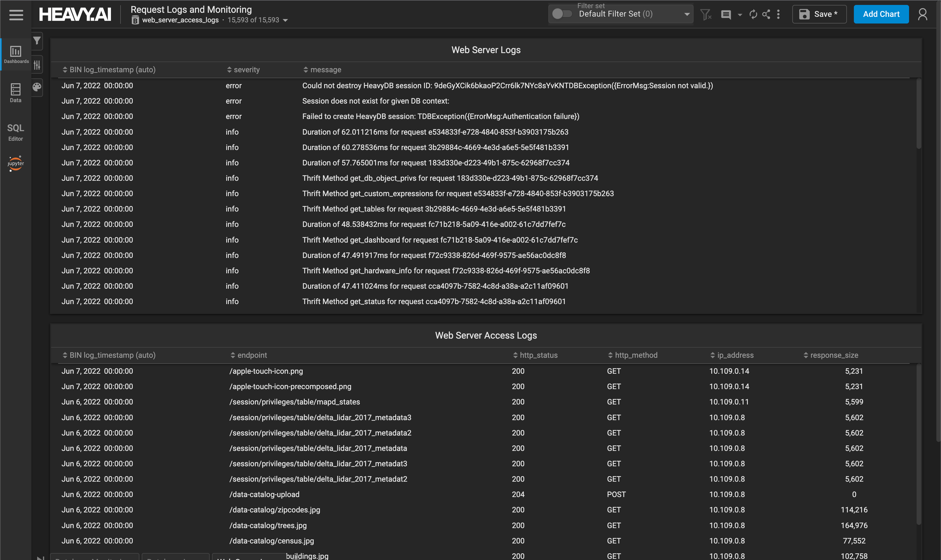This screenshot has width=941, height=560.
Task: Clear all filters with funnel-x icon
Action: point(705,14)
